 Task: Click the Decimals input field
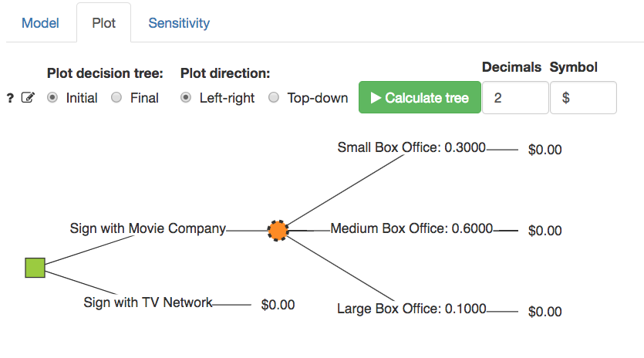[514, 98]
